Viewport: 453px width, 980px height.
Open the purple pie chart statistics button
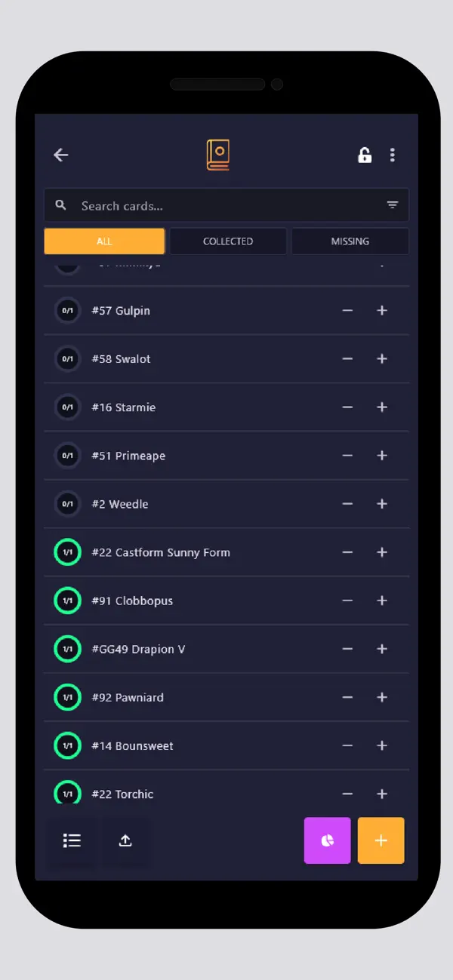click(328, 840)
